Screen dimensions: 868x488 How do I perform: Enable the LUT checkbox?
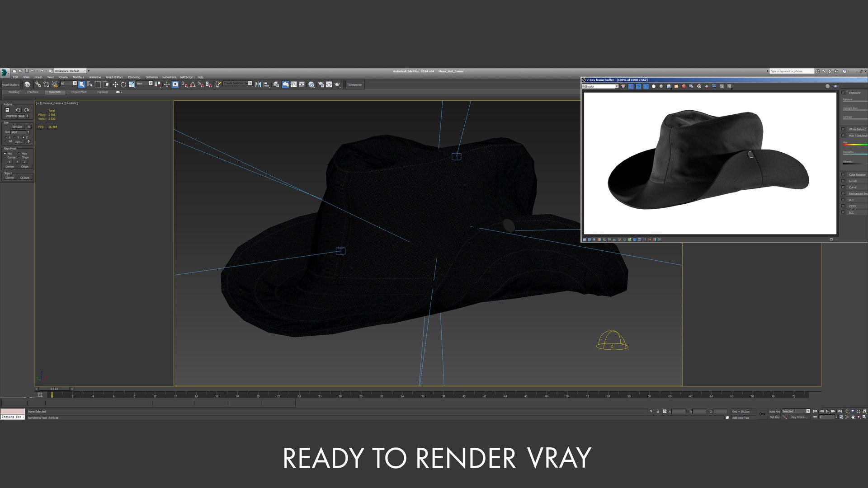click(x=843, y=200)
